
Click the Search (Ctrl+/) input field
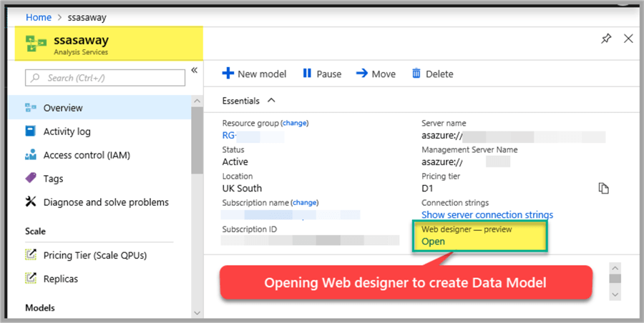105,78
